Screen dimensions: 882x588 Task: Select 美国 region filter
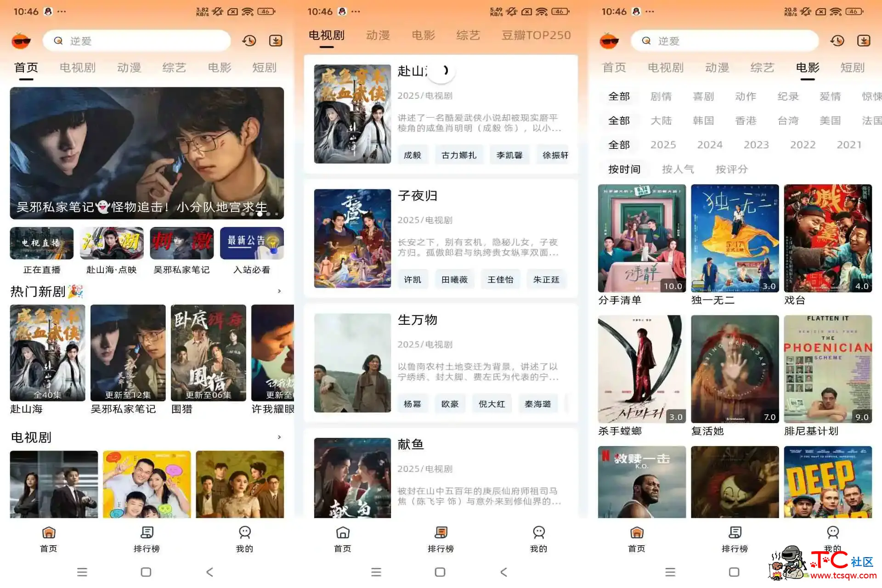click(x=830, y=121)
